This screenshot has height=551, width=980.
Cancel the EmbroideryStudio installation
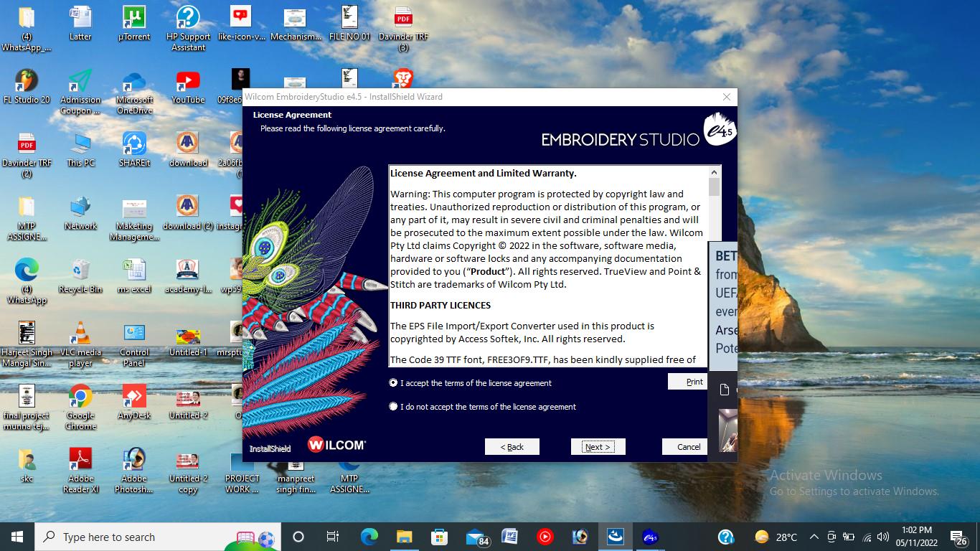688,447
